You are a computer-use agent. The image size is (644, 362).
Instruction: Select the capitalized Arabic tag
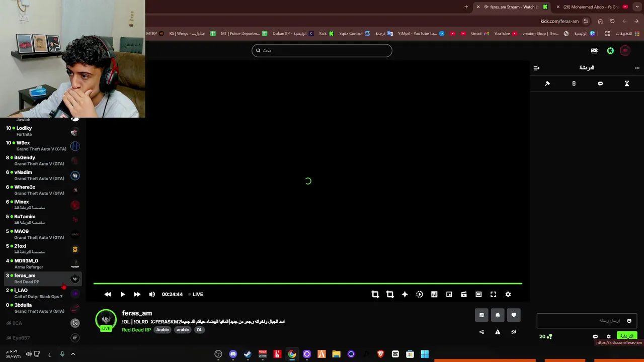(x=163, y=330)
